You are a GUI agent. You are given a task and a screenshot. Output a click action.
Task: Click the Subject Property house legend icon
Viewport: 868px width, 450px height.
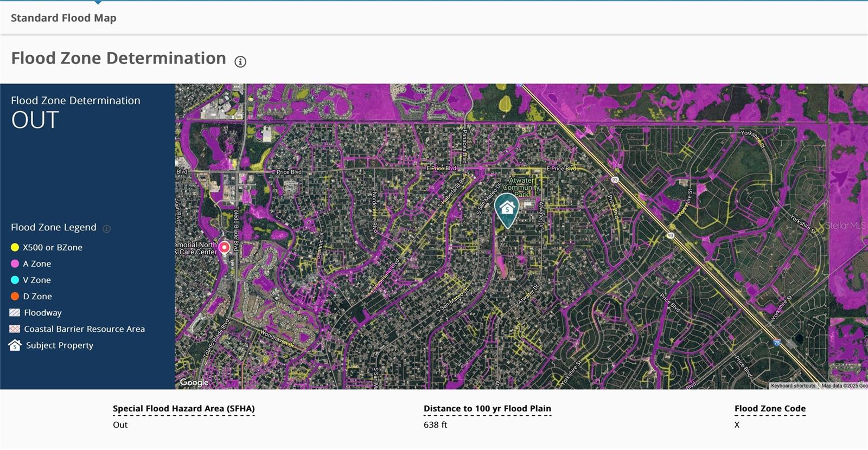coord(15,345)
